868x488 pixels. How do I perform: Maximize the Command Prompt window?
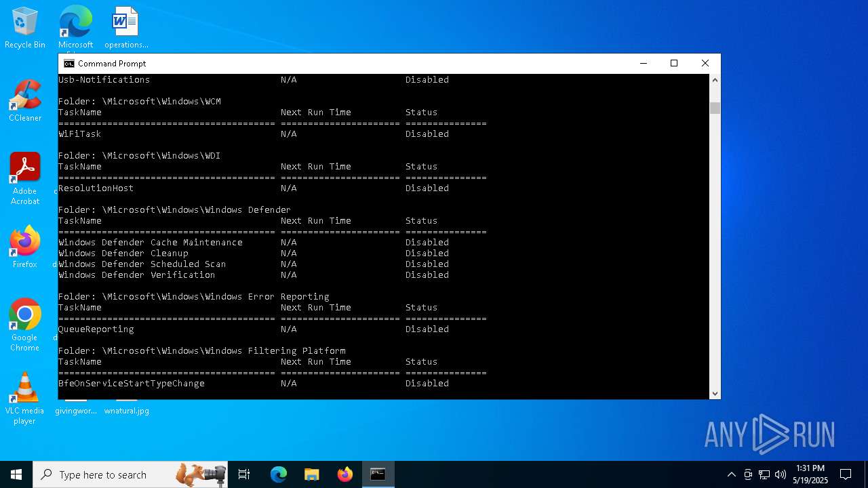pyautogui.click(x=674, y=64)
